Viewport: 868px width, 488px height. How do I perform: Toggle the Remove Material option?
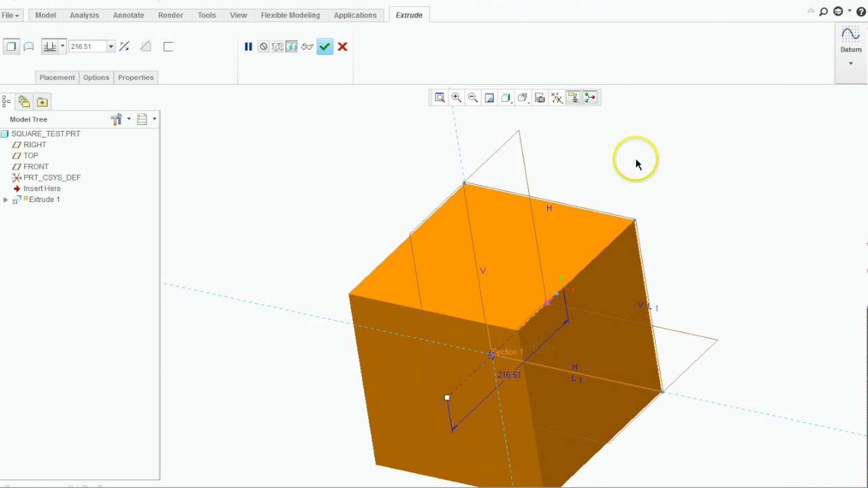(146, 46)
